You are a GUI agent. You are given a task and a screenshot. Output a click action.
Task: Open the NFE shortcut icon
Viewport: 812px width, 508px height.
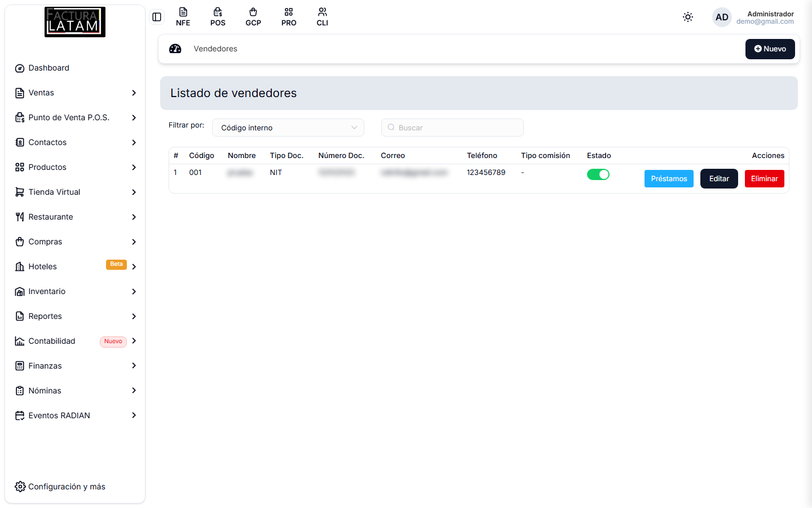183,17
